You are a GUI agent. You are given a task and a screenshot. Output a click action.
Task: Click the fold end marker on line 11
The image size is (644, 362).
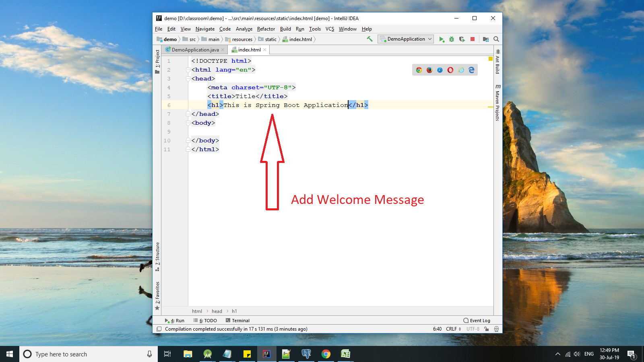pos(188,150)
